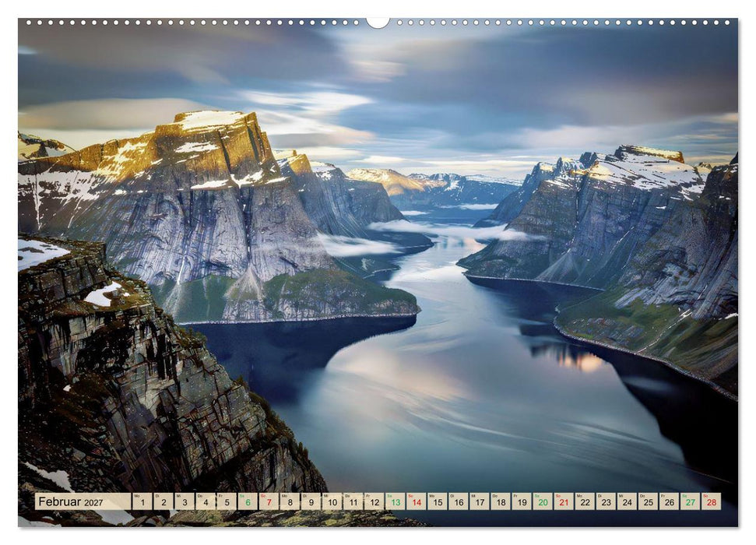Image resolution: width=756 pixels, height=545 pixels.
Task: Select day 16 in the calendar strip
Action: coord(459,501)
